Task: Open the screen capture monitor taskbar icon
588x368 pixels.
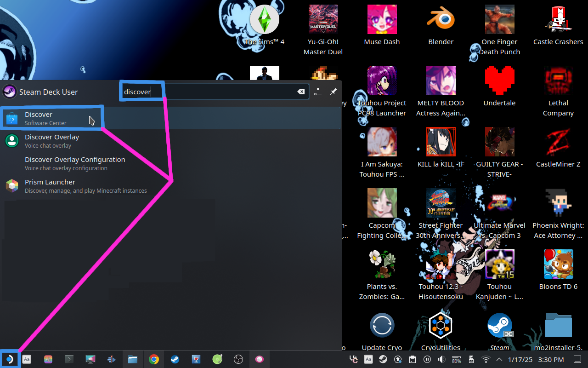Action: 90,359
